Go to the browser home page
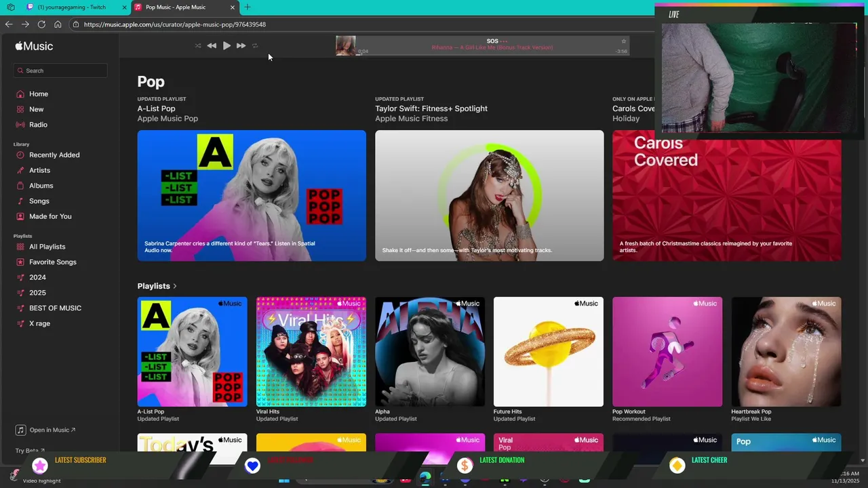868x488 pixels. coord(58,24)
